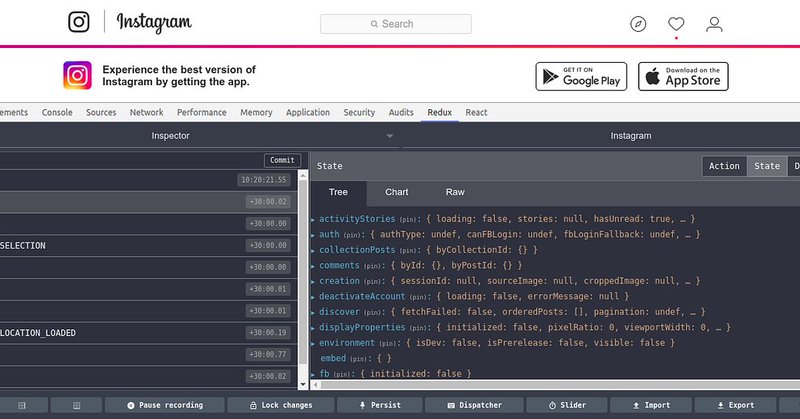Image resolution: width=800 pixels, height=419 pixels.
Task: Click the Export button
Action: [x=735, y=405]
